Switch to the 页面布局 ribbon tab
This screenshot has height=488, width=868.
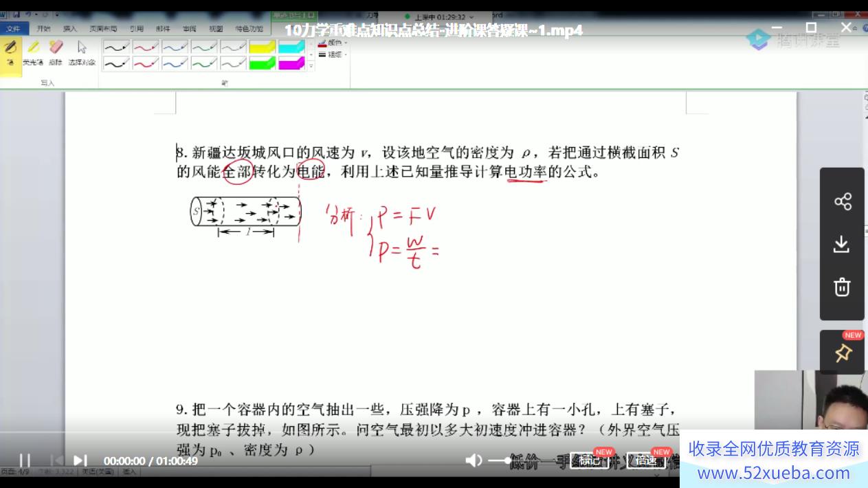[103, 29]
